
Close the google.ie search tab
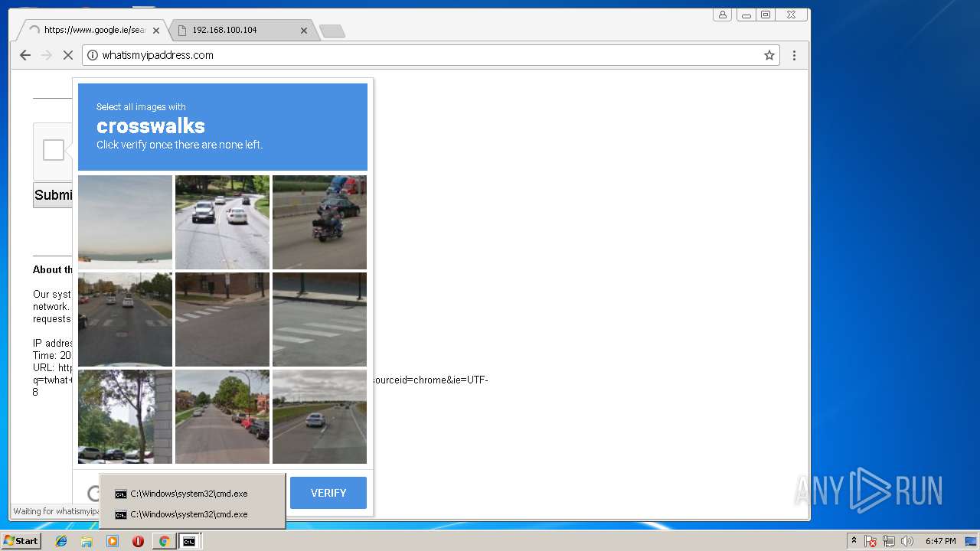tap(156, 31)
